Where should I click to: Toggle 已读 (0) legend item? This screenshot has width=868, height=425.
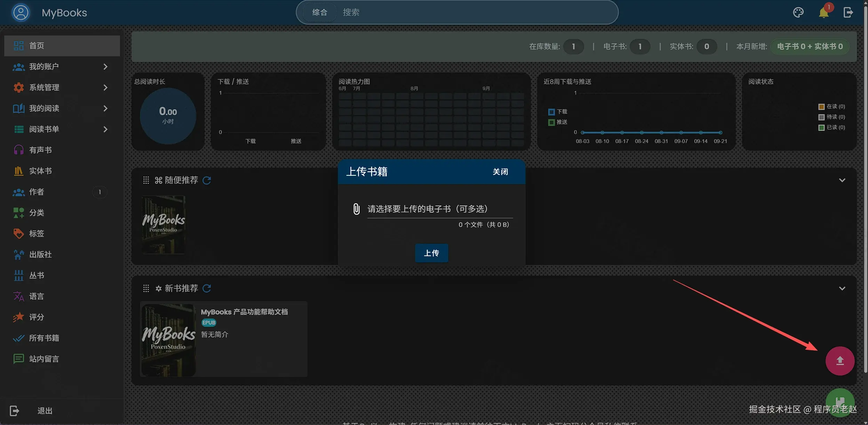point(831,127)
